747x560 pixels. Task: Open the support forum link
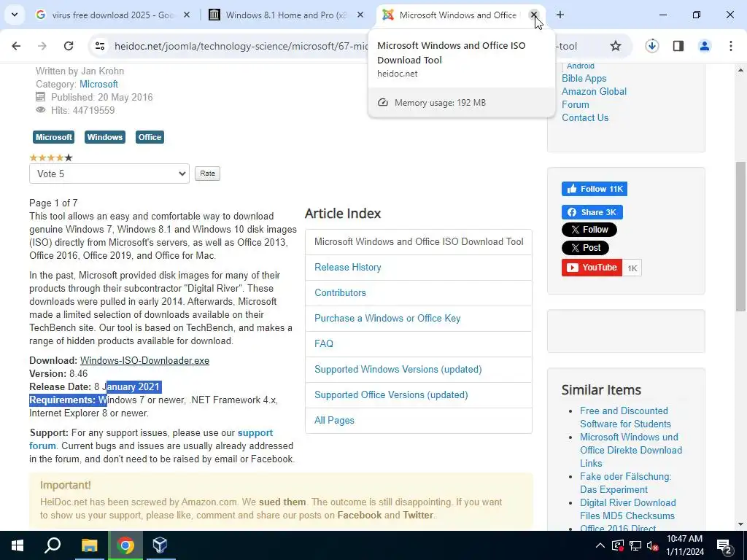[255, 433]
